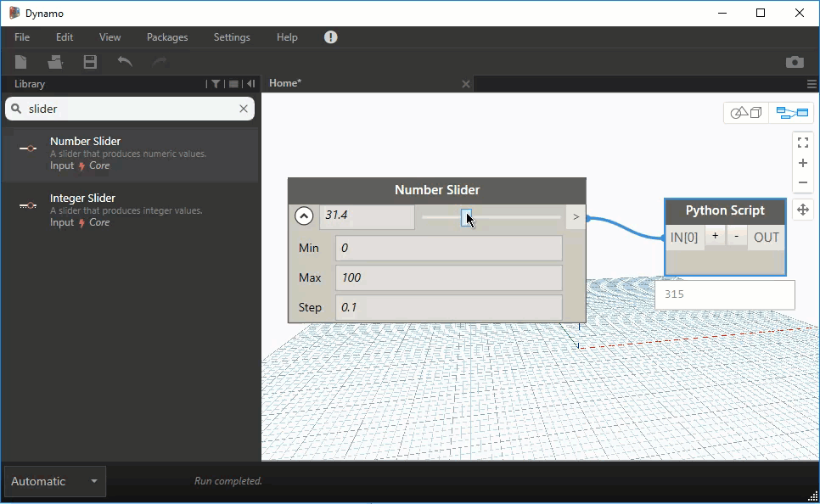
Task: Click the Number Slider thumb handle
Action: (x=466, y=217)
